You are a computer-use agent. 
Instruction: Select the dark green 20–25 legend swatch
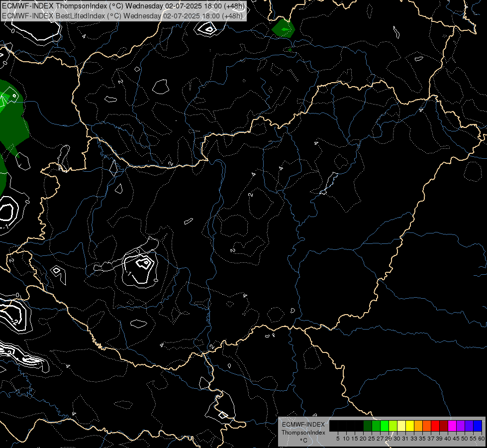368,426
